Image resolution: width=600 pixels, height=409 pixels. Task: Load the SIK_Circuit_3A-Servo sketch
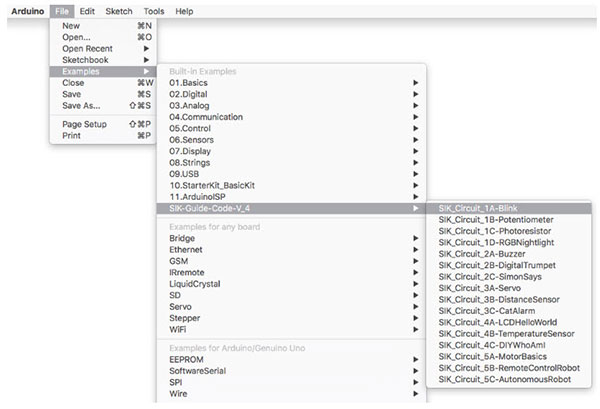tap(509, 288)
